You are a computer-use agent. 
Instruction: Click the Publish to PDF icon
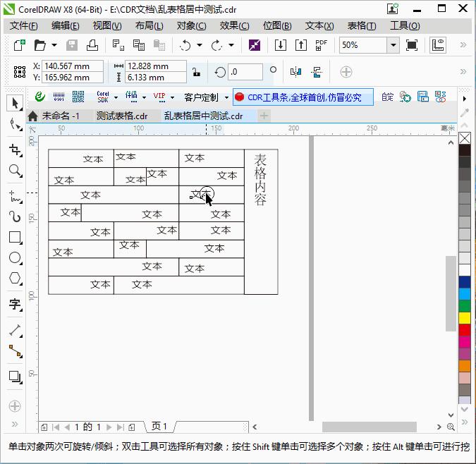[321, 45]
